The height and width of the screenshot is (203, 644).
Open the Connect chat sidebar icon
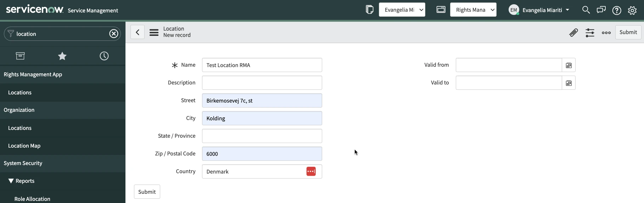coord(601,10)
